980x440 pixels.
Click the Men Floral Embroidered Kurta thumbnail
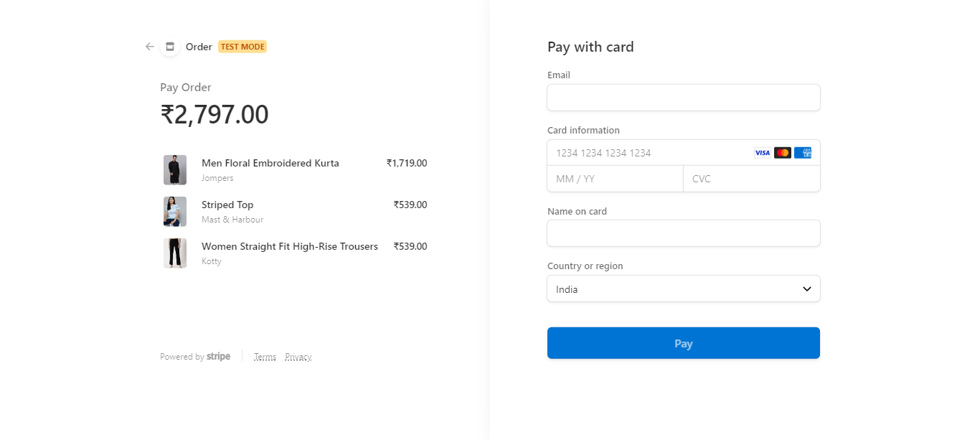point(175,170)
